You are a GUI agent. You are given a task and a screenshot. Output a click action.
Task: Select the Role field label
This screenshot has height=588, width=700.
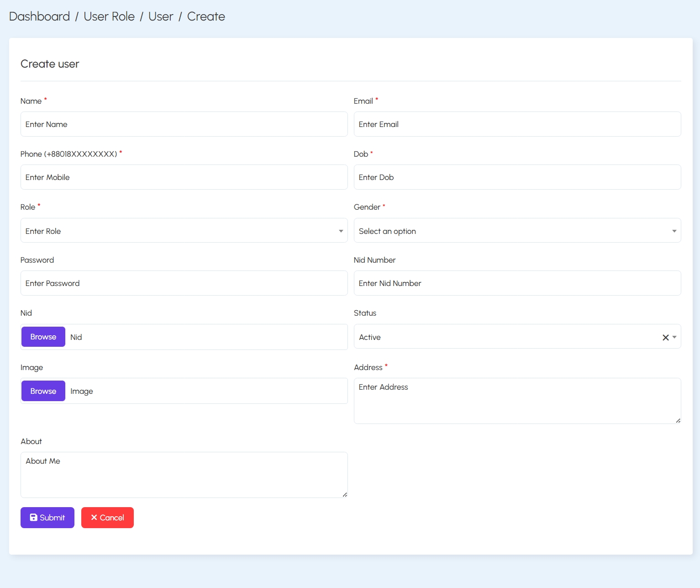point(28,207)
